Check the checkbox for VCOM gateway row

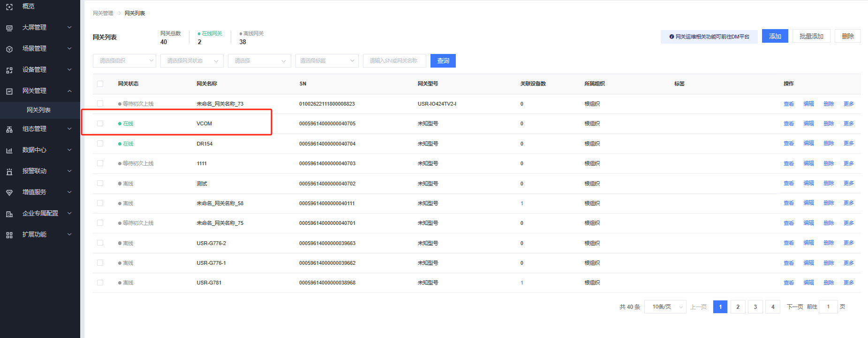(x=100, y=123)
